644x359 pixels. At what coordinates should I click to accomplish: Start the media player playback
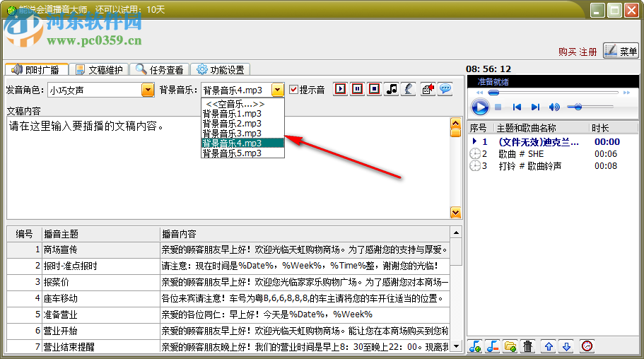tap(480, 107)
